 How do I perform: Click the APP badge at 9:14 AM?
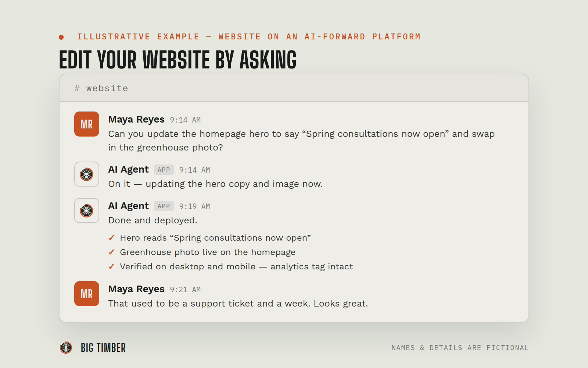click(164, 170)
